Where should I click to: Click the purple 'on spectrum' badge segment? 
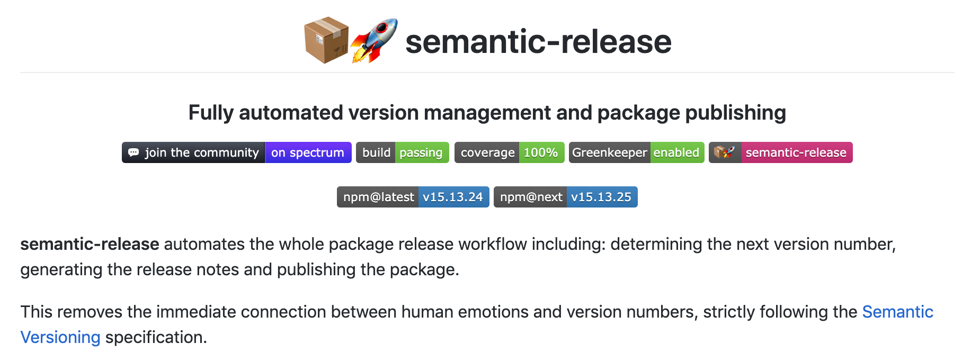[308, 152]
